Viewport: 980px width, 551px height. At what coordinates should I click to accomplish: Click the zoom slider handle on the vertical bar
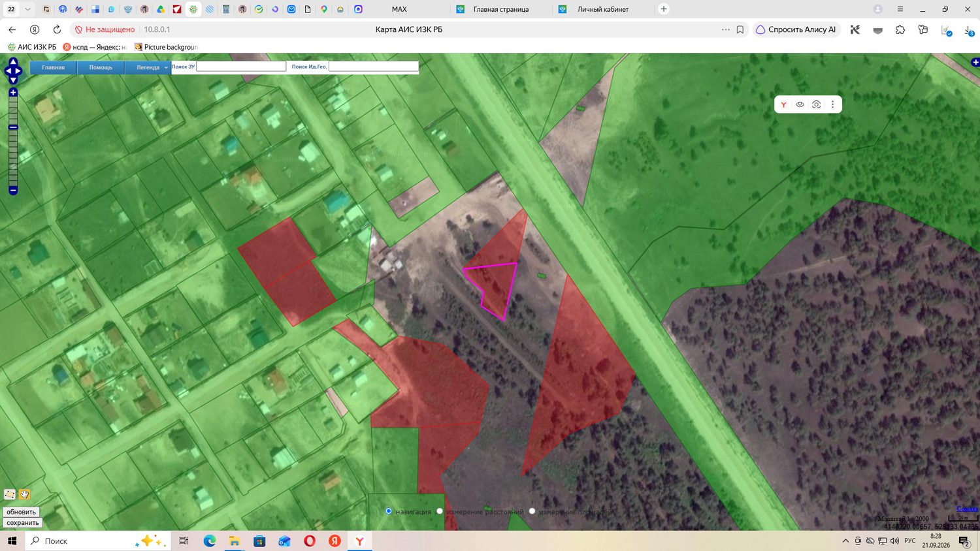pyautogui.click(x=13, y=127)
